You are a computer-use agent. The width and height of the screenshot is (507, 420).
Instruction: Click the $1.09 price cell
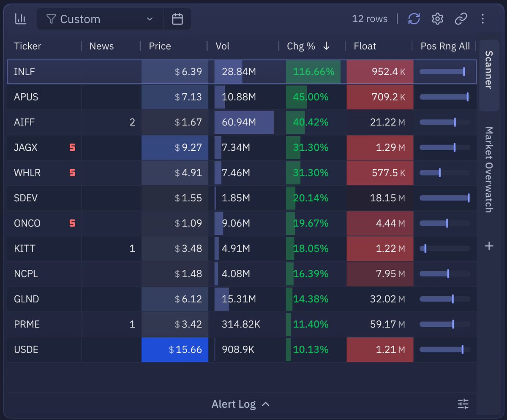[175, 223]
